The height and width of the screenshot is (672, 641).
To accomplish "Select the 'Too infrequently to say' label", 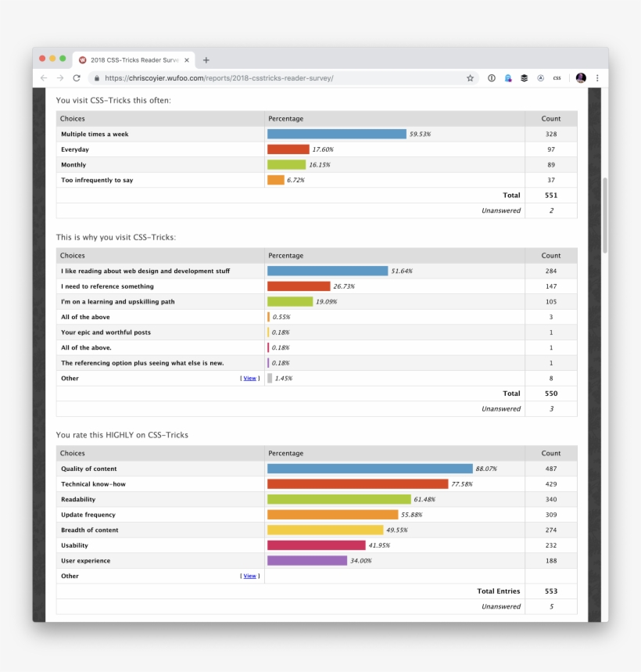I will pos(97,180).
